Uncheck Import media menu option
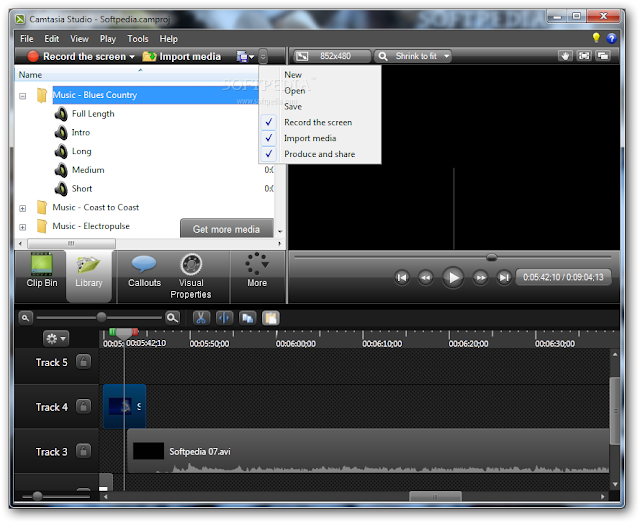Image resolution: width=640 pixels, height=523 pixels. [x=310, y=138]
